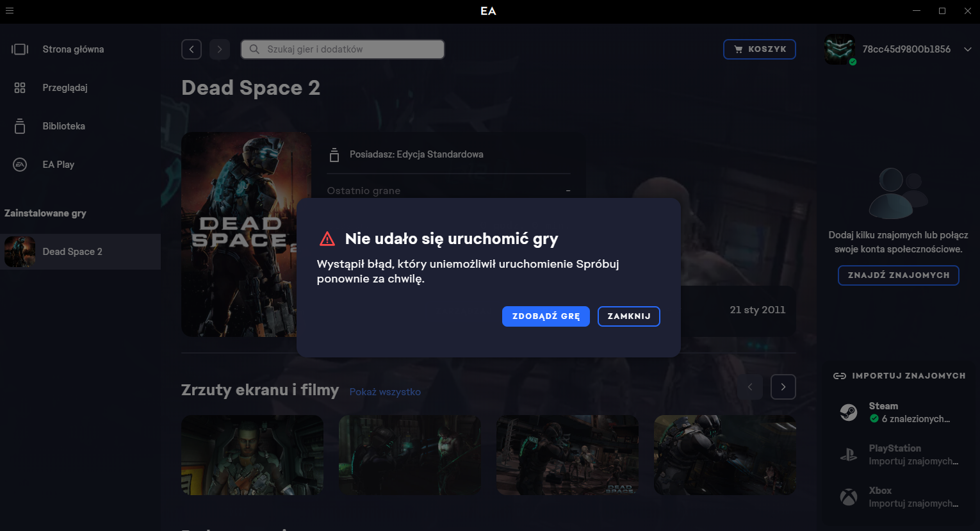Open the third screenshot with Dead Space logo

pos(568,455)
